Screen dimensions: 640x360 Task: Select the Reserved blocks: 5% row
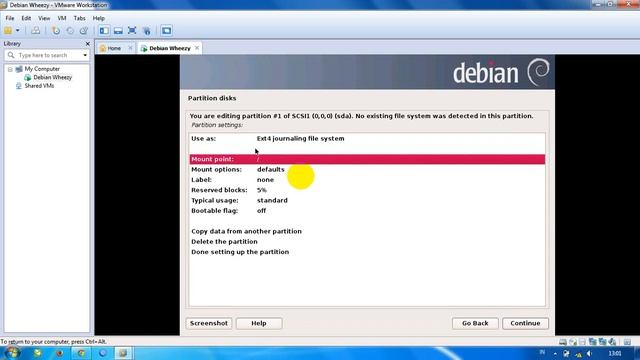click(x=367, y=190)
